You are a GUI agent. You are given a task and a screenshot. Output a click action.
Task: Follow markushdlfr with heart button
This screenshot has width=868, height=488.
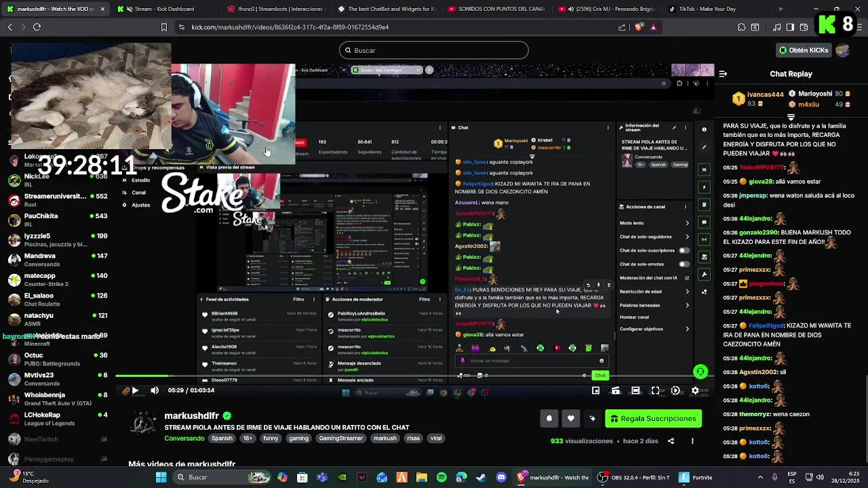571,419
